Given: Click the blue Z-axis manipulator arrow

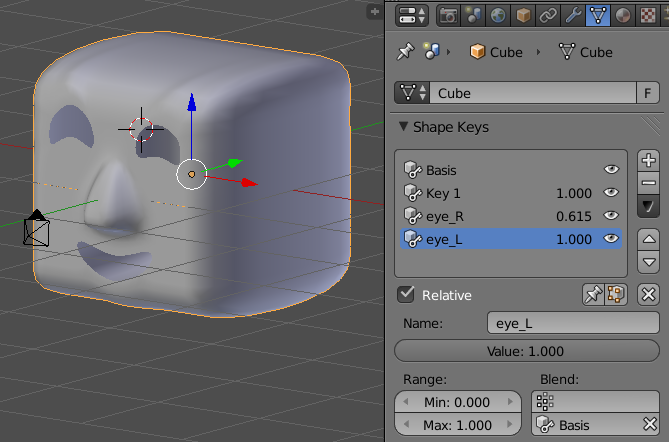Looking at the screenshot, I should click(x=192, y=102).
